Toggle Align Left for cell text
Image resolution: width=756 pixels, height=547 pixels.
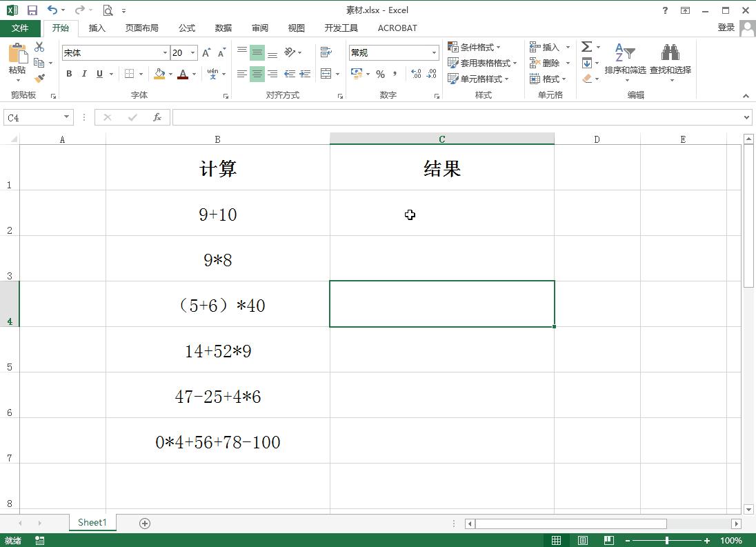(x=242, y=74)
